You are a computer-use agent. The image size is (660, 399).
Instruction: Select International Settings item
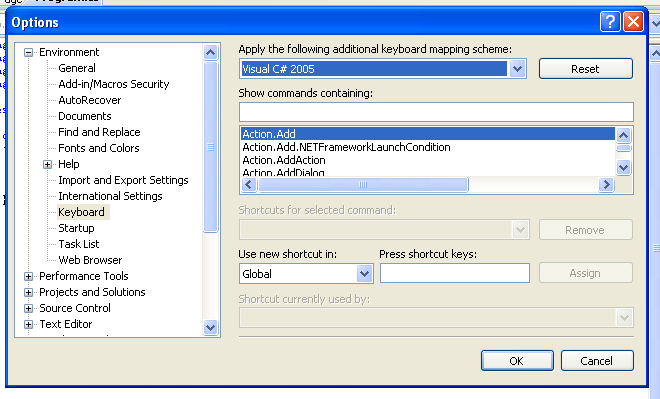[110, 196]
